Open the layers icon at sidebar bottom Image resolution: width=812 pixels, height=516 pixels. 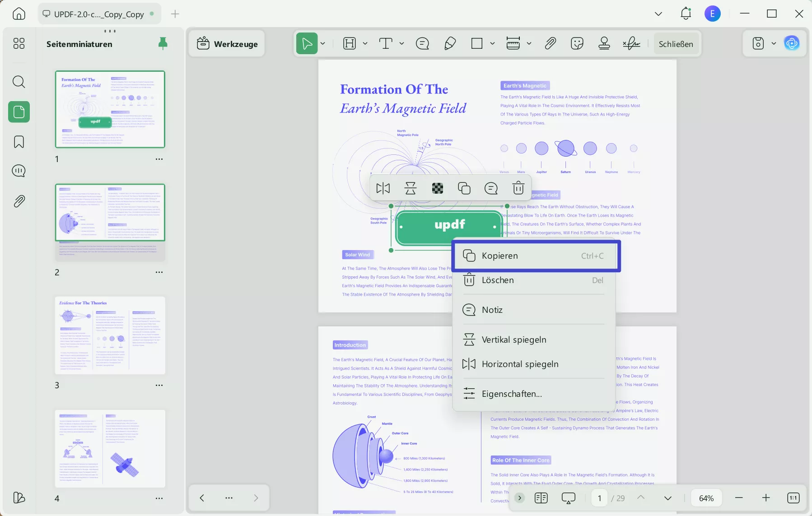coord(19,497)
